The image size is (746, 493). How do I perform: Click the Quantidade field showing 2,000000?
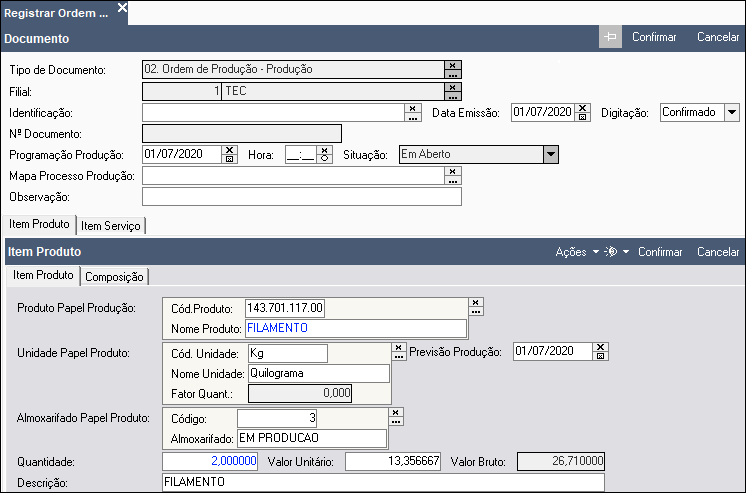pyautogui.click(x=210, y=461)
